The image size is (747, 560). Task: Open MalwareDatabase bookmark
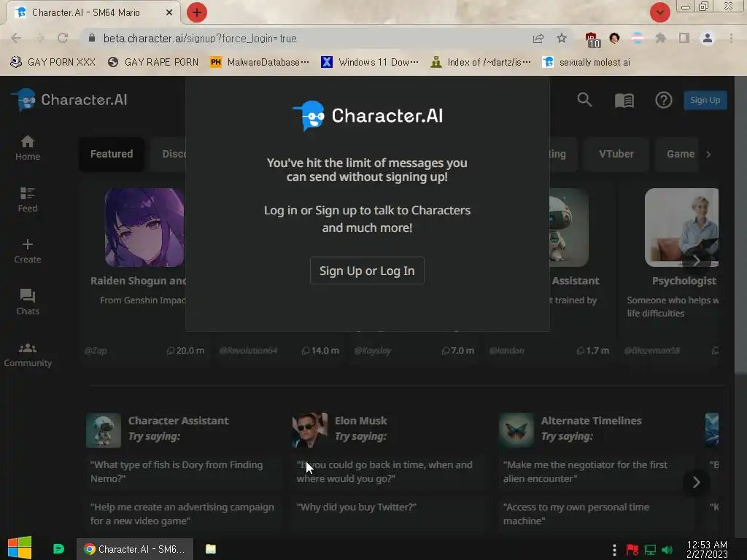(x=260, y=63)
